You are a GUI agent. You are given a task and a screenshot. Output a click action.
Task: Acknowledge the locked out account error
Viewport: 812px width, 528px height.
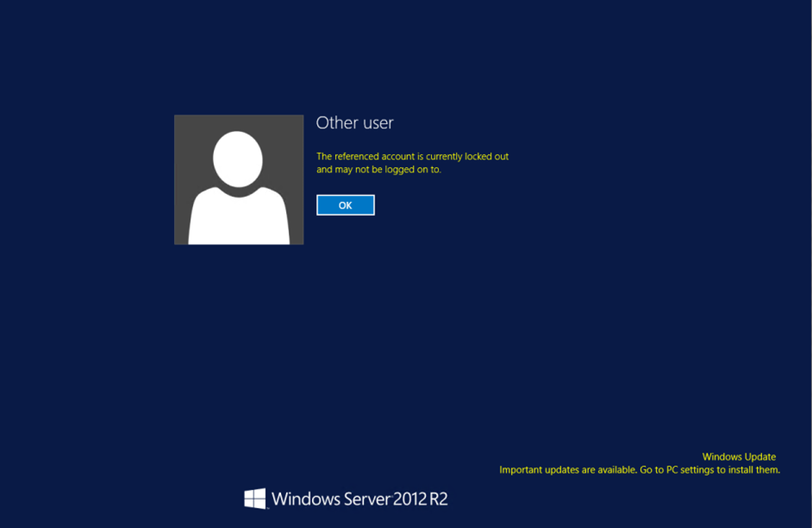pos(345,204)
